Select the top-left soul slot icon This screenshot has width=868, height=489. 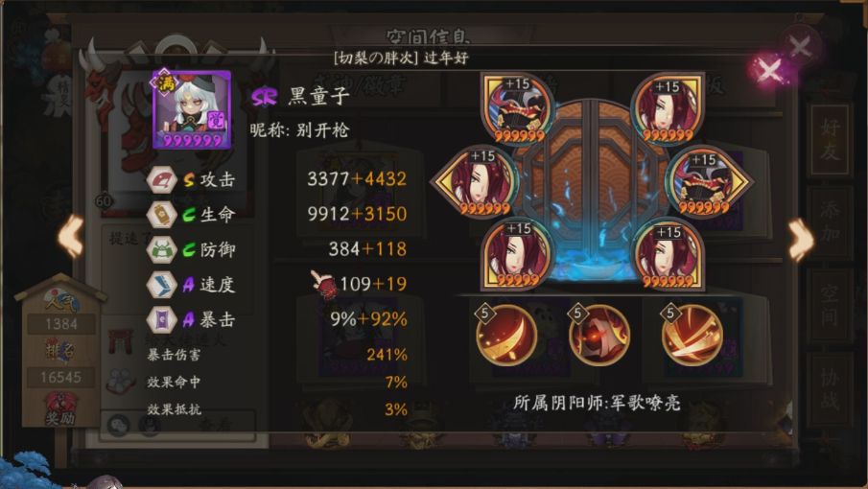pyautogui.click(x=516, y=108)
